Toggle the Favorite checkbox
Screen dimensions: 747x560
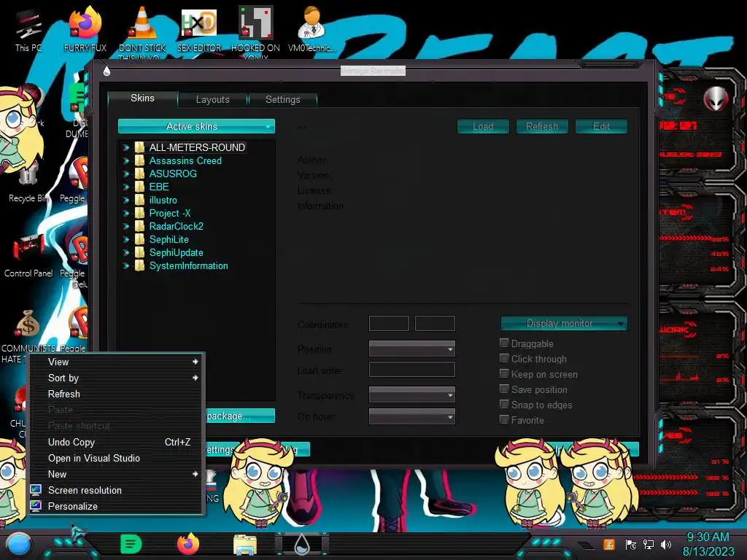tap(504, 419)
